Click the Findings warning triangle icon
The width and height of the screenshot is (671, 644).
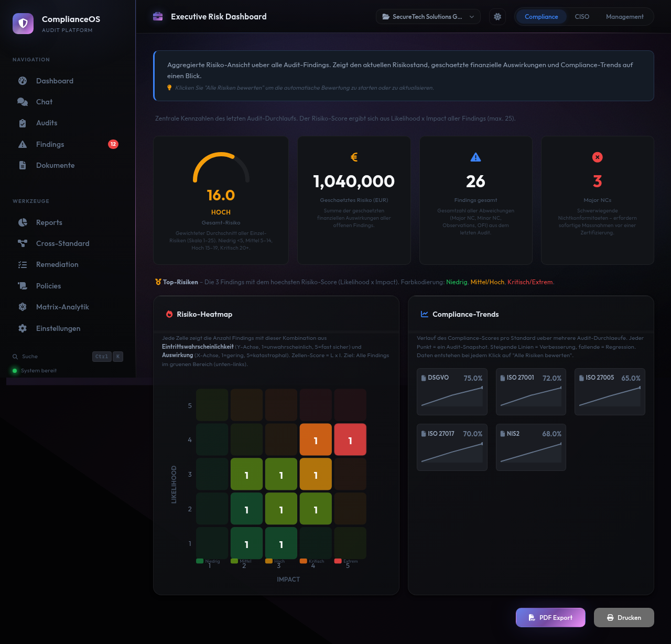[x=23, y=144]
